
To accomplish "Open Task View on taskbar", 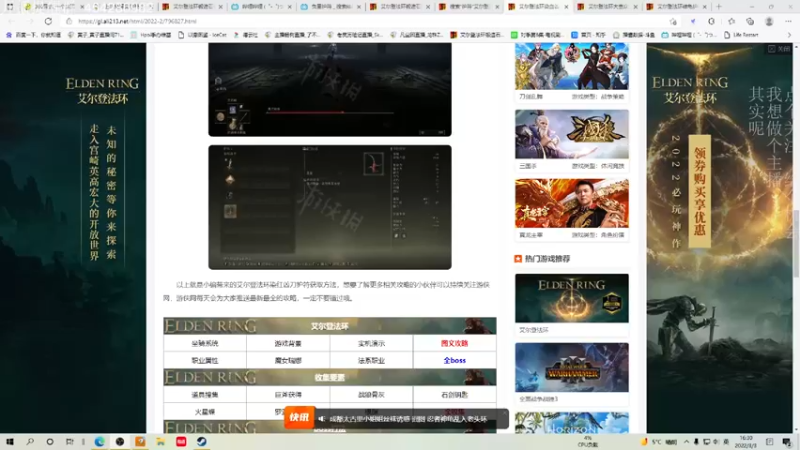I will coord(69,442).
